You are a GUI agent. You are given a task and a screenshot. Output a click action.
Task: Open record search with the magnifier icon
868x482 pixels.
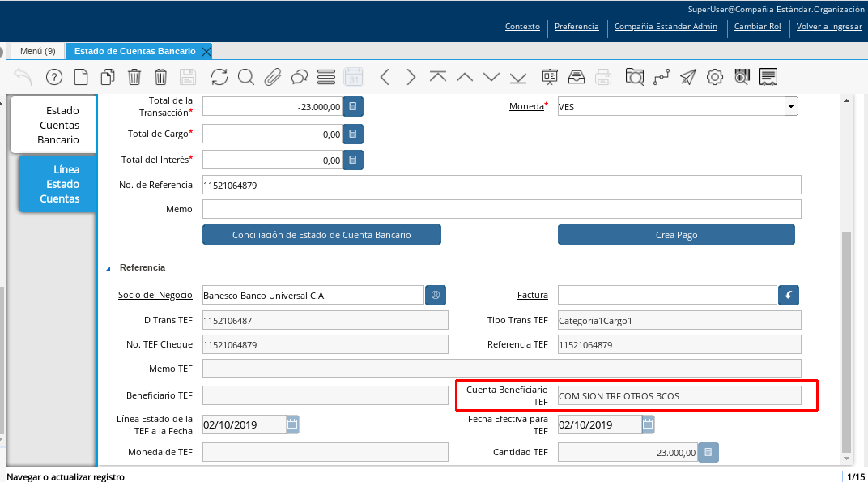[246, 77]
